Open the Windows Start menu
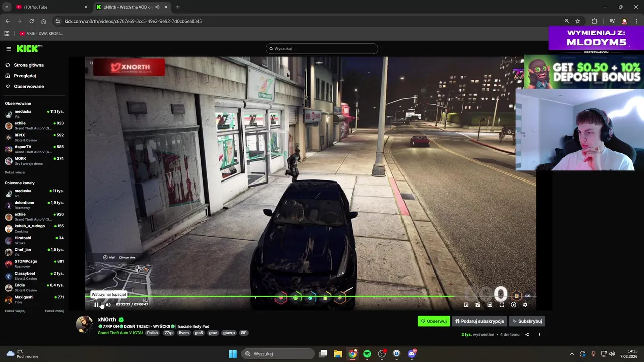 click(233, 354)
